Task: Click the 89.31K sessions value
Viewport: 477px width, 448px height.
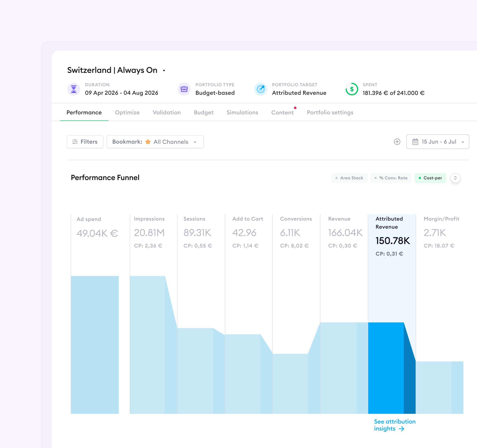Action: 198,233
